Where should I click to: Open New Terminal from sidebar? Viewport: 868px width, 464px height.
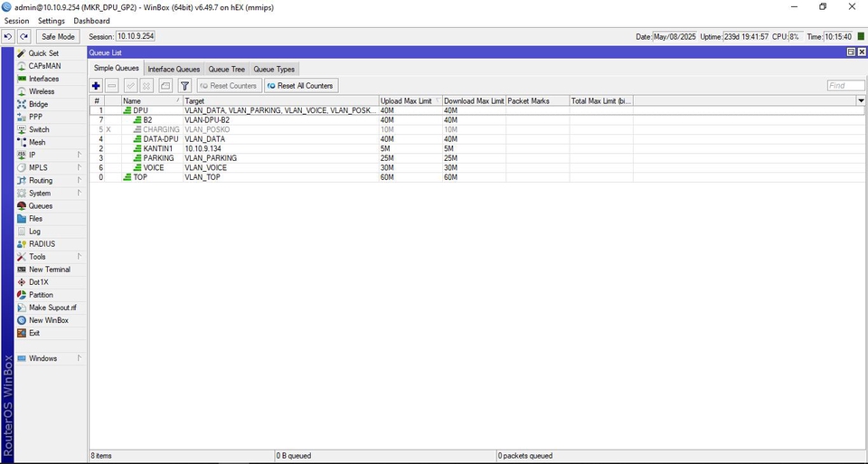pyautogui.click(x=51, y=270)
